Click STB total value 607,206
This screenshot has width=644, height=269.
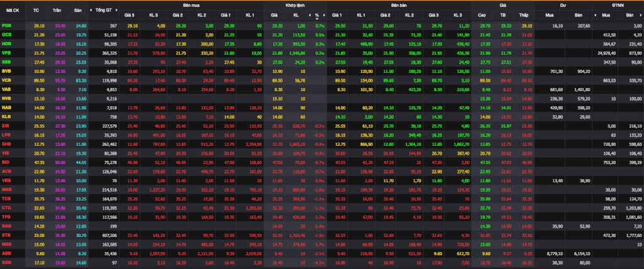pyautogui.click(x=111, y=235)
